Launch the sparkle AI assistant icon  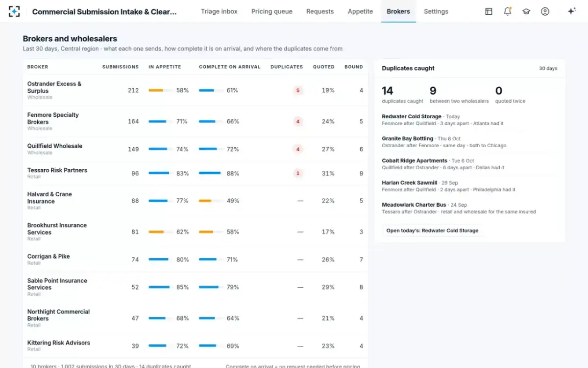[x=571, y=11]
